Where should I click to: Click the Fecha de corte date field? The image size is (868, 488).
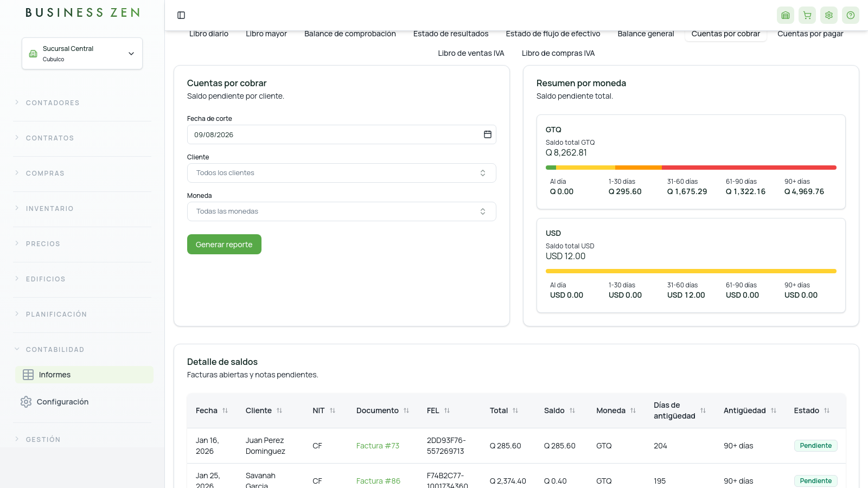pos(341,134)
